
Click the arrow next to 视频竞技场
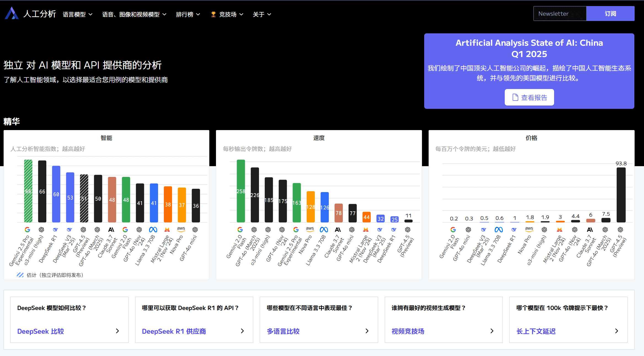492,331
